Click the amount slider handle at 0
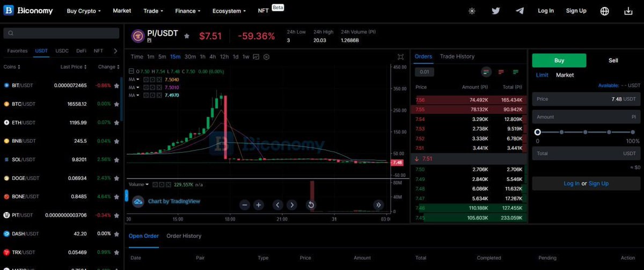The image size is (644, 270). [x=537, y=132]
